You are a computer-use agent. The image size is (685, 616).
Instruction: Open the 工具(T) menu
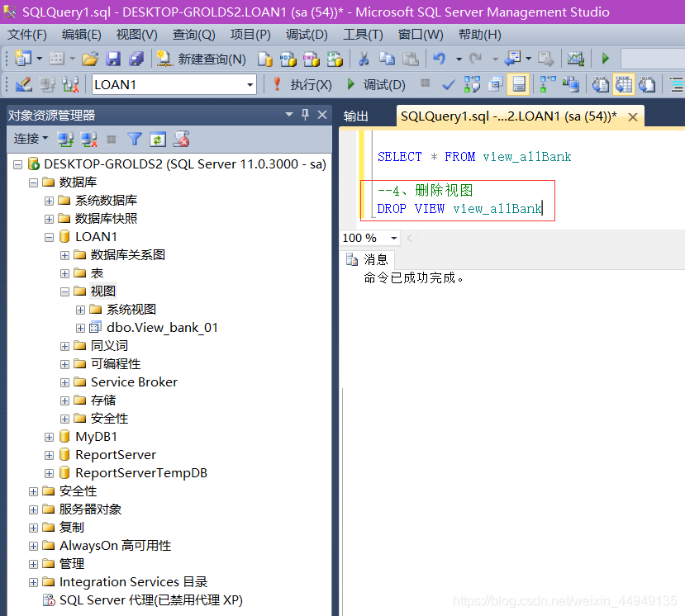click(363, 35)
